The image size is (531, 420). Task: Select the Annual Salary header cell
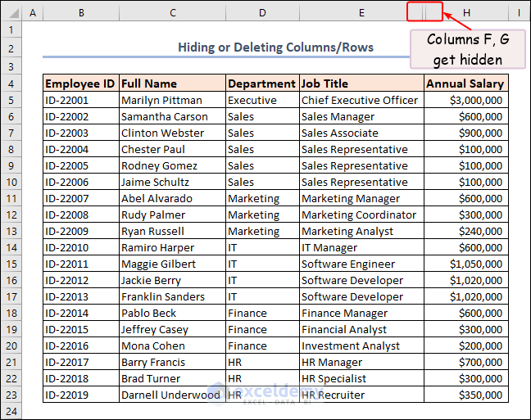pyautogui.click(x=465, y=84)
